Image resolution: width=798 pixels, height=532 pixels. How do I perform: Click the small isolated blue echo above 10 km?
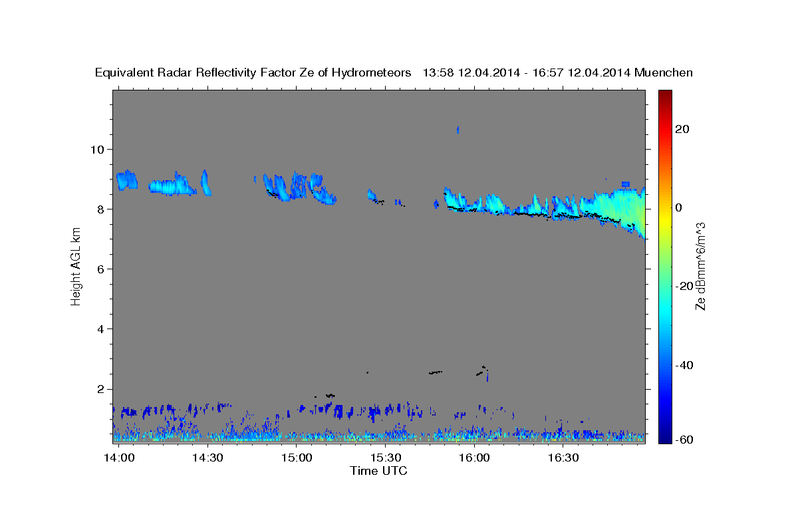[x=458, y=130]
